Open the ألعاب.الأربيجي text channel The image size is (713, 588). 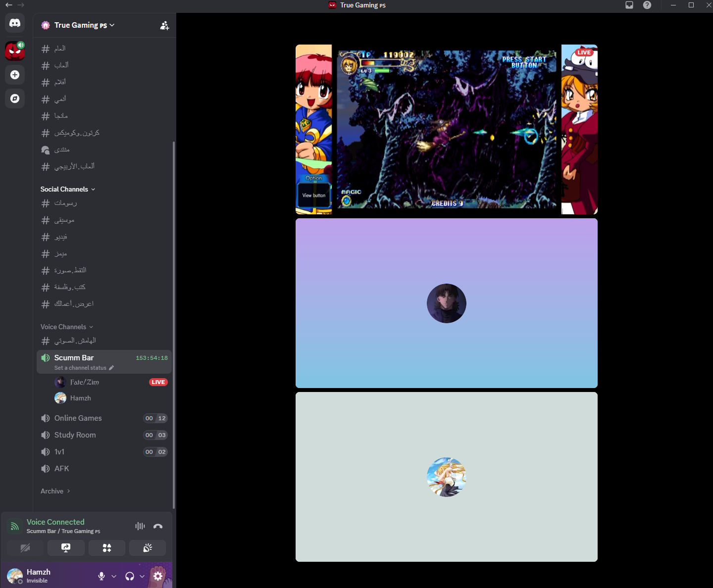coord(104,166)
